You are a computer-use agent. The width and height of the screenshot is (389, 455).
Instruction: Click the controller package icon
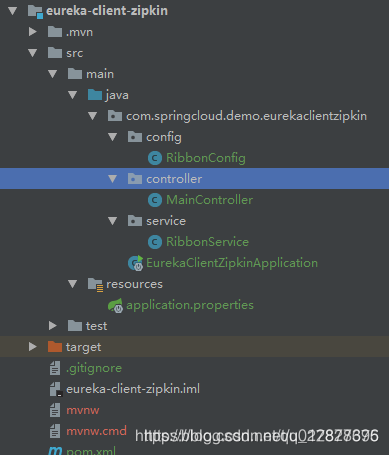(x=135, y=179)
